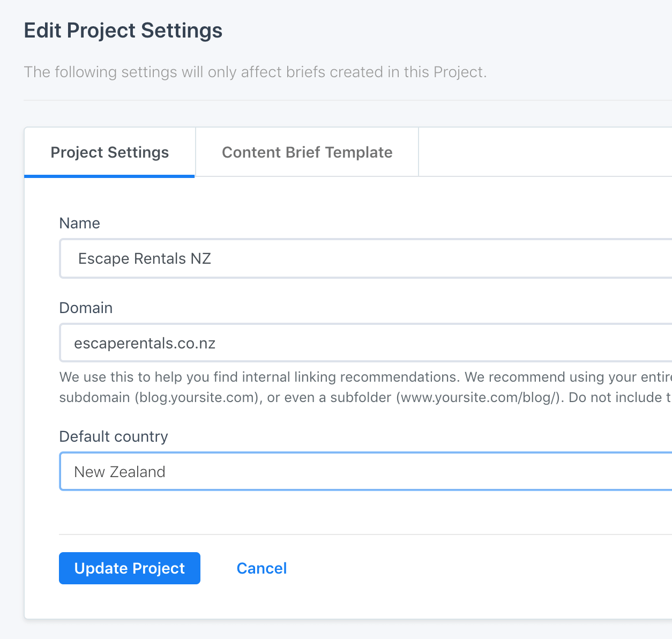Focus the Domain field with escaperentals.co.nz
The width and height of the screenshot is (672, 639).
click(364, 343)
